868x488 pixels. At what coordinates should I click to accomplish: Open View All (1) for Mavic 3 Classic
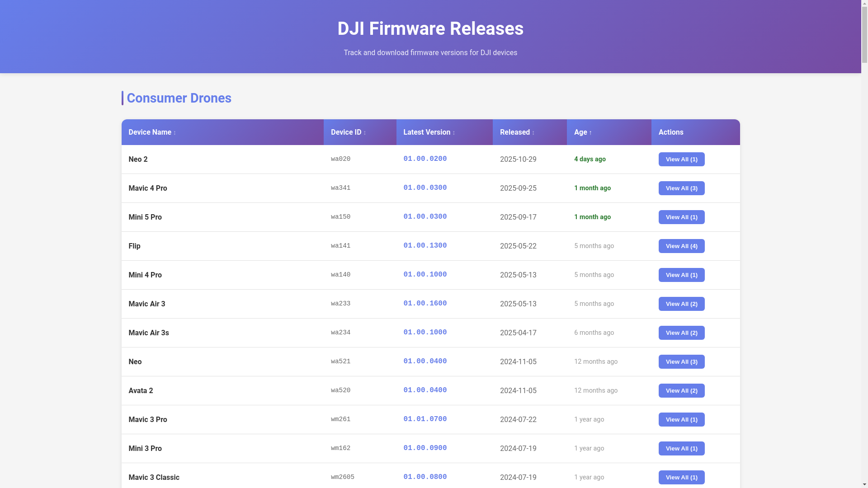[x=681, y=478]
